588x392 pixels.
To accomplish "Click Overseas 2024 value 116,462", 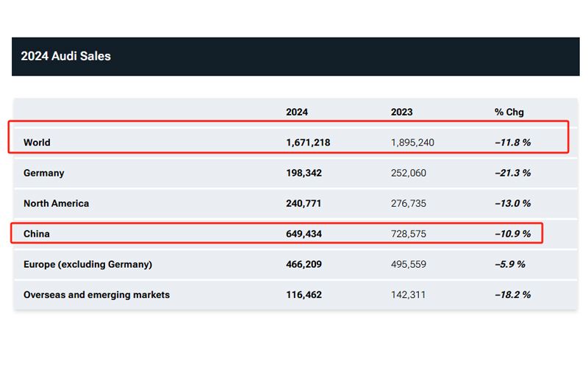I will pos(304,294).
